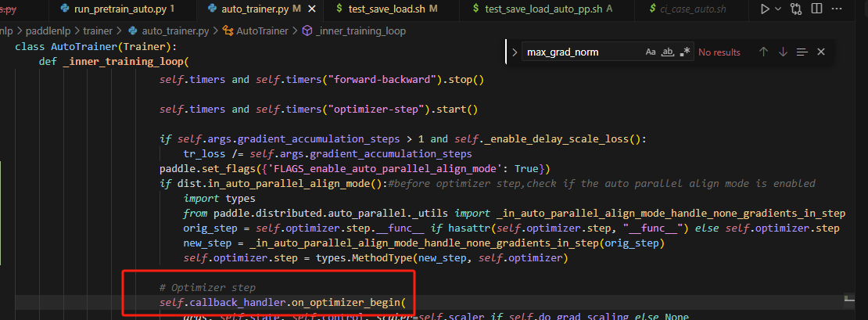The image size is (868, 320).
Task: Go to previous search match
Action: point(763,52)
